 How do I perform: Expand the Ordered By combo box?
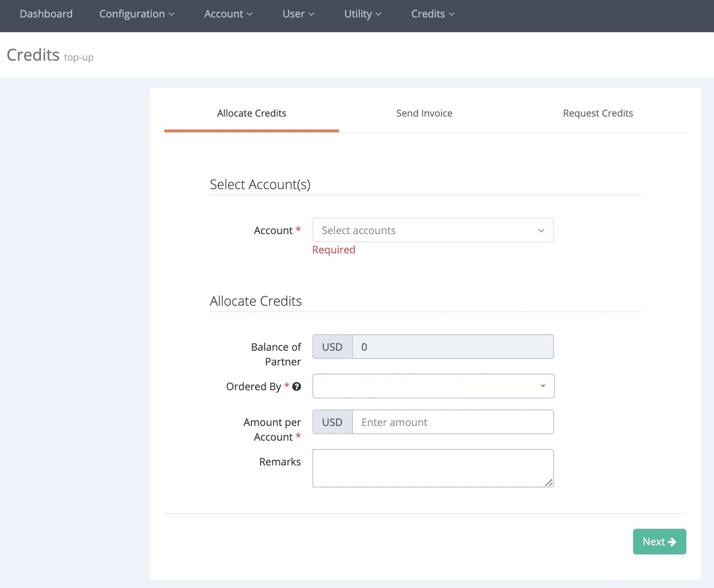[x=433, y=386]
